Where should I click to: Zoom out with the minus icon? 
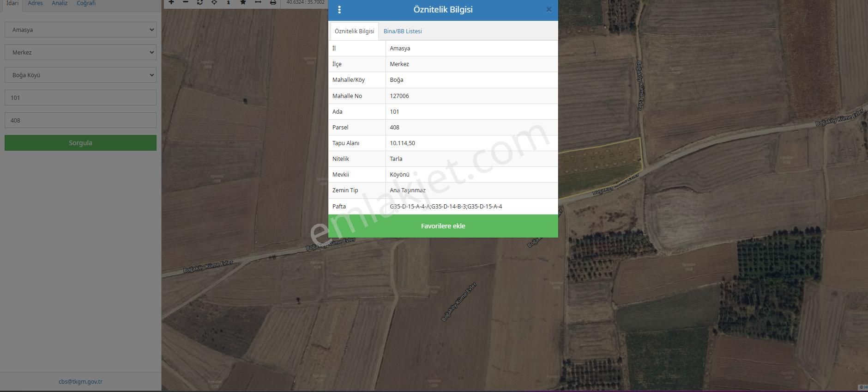point(186,2)
